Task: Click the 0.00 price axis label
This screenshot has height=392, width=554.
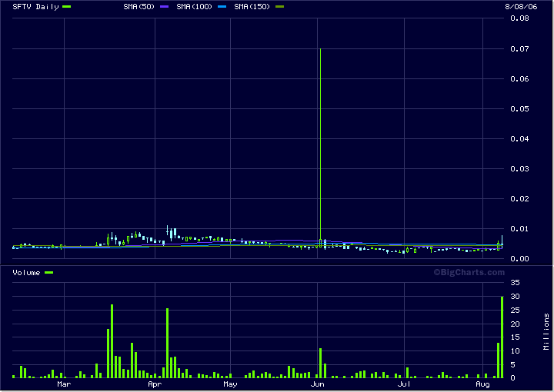Action: (x=519, y=258)
